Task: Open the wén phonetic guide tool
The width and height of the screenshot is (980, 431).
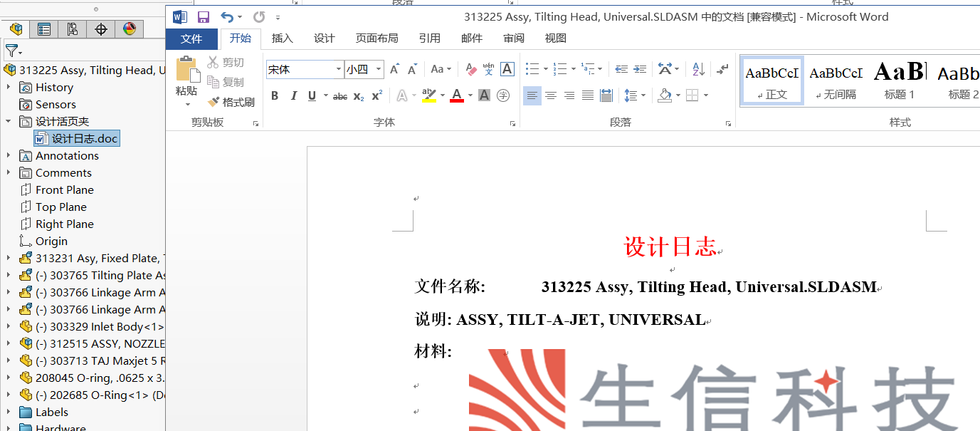Action: click(x=488, y=69)
